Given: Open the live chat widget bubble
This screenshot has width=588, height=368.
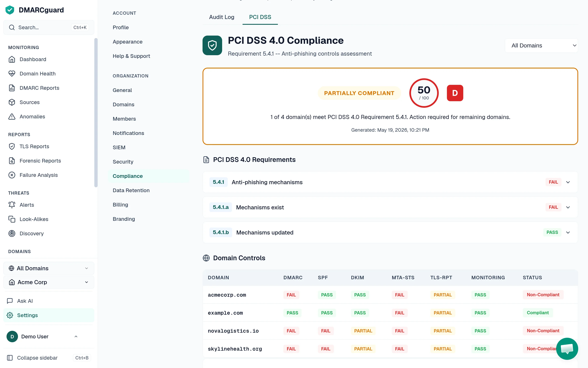Looking at the screenshot, I should pyautogui.click(x=567, y=349).
